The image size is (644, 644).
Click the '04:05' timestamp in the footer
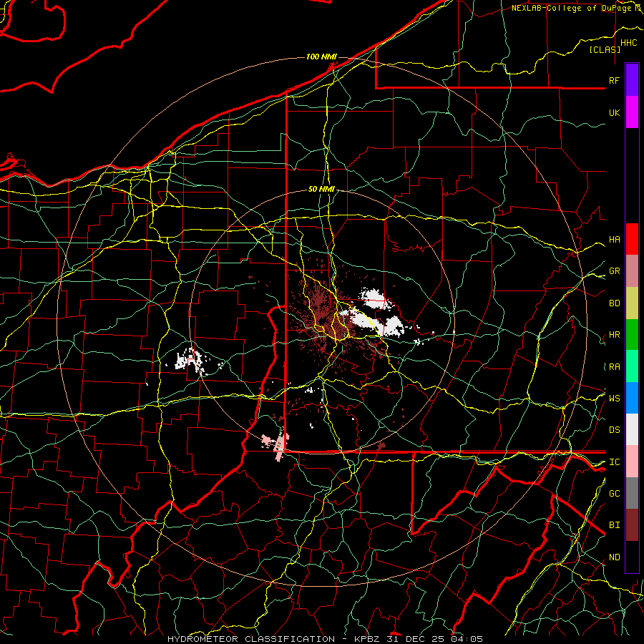click(x=467, y=639)
